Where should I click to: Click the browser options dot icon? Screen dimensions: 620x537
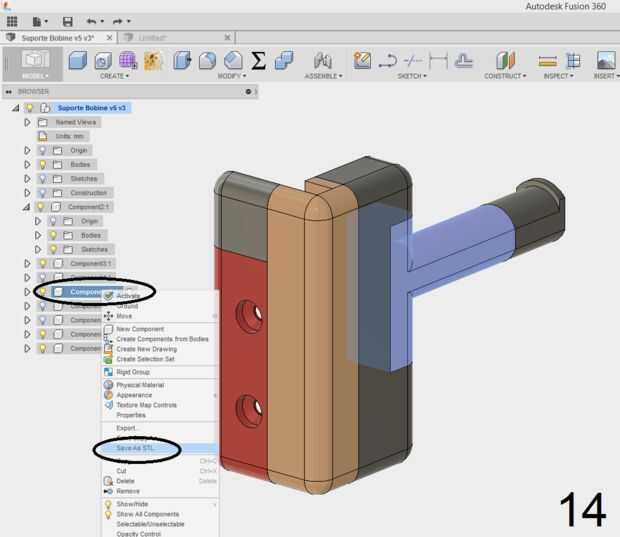248,92
